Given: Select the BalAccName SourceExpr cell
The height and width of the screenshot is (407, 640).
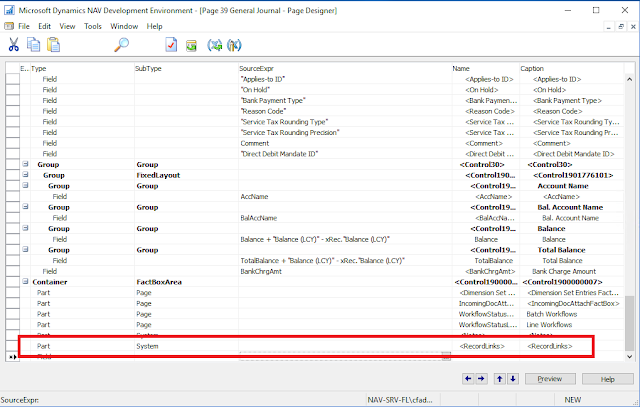Looking at the screenshot, I should pos(345,218).
